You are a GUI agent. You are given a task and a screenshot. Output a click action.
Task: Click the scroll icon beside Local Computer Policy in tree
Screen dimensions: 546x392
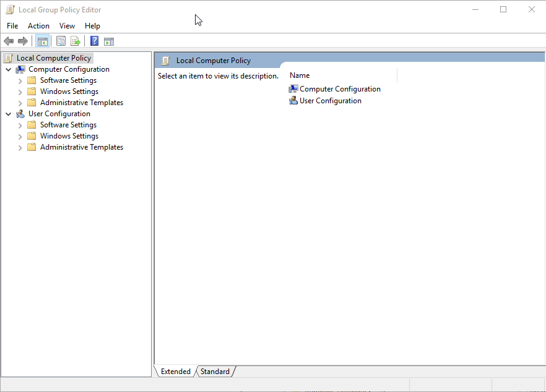coord(9,58)
